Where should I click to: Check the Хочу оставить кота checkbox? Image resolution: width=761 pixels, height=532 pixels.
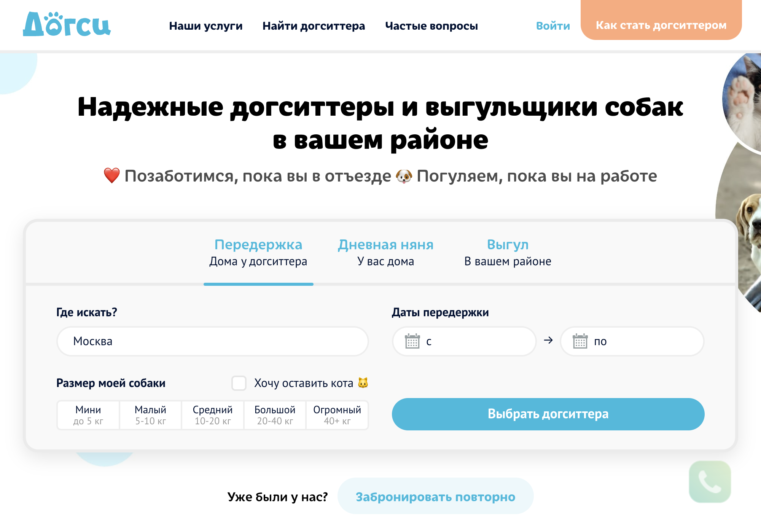coord(239,383)
